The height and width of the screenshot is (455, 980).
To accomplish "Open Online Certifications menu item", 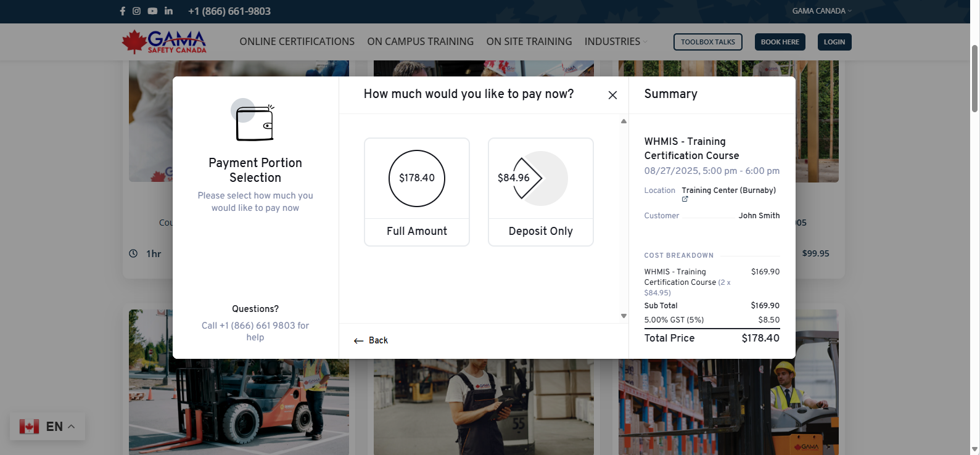I will point(297,41).
